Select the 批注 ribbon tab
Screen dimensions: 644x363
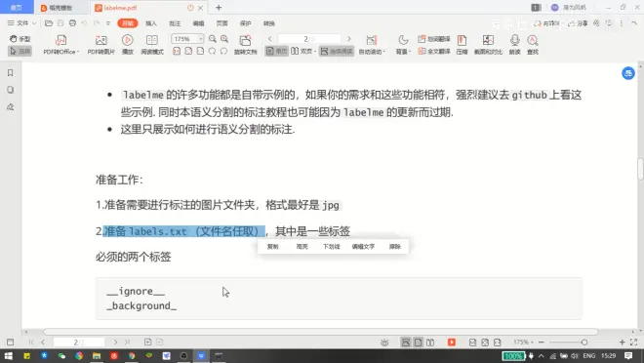point(175,23)
